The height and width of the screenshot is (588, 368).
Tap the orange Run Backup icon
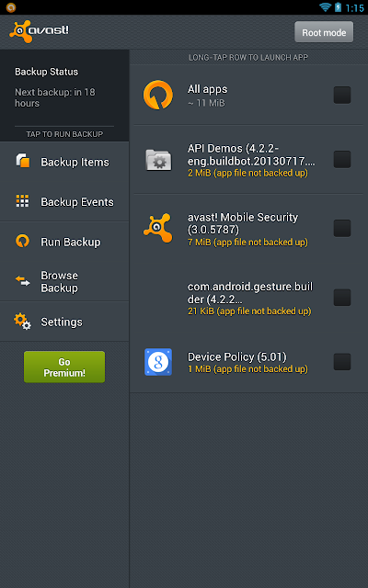[x=22, y=241]
